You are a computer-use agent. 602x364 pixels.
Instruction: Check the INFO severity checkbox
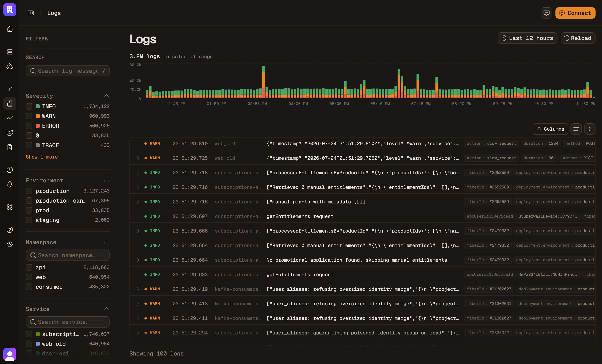click(x=29, y=106)
